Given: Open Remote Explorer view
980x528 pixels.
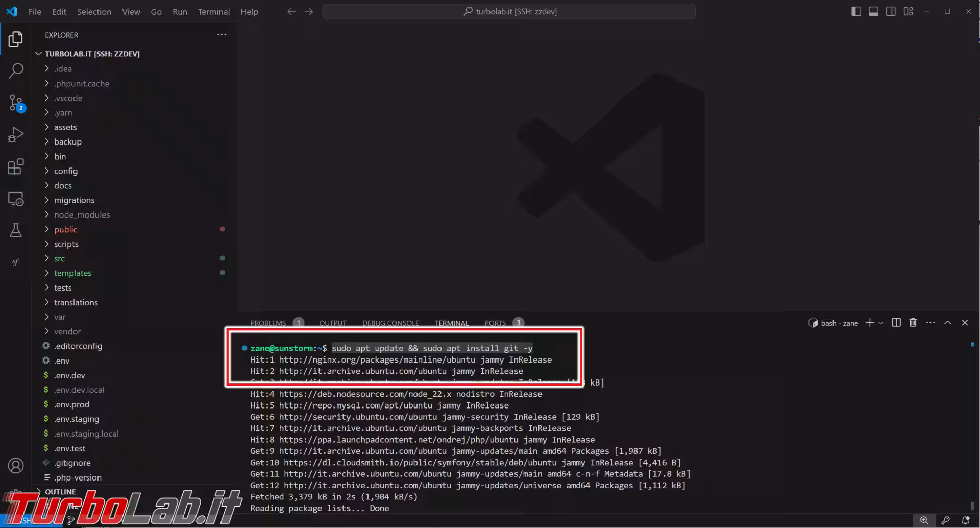Looking at the screenshot, I should click(16, 199).
